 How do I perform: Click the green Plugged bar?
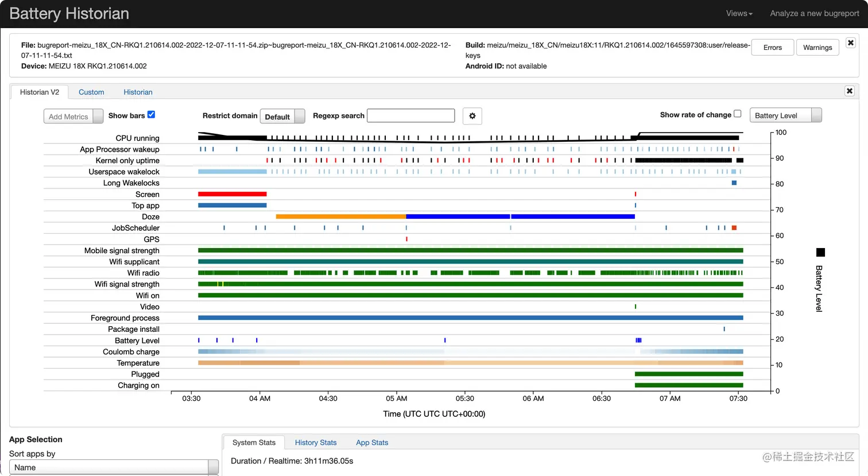pos(689,374)
